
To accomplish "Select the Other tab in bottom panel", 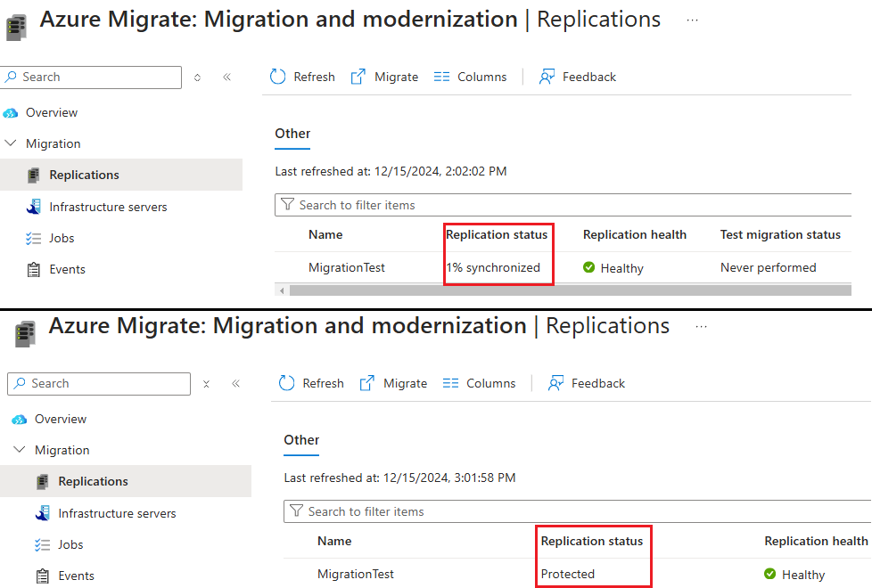I will pos(301,440).
